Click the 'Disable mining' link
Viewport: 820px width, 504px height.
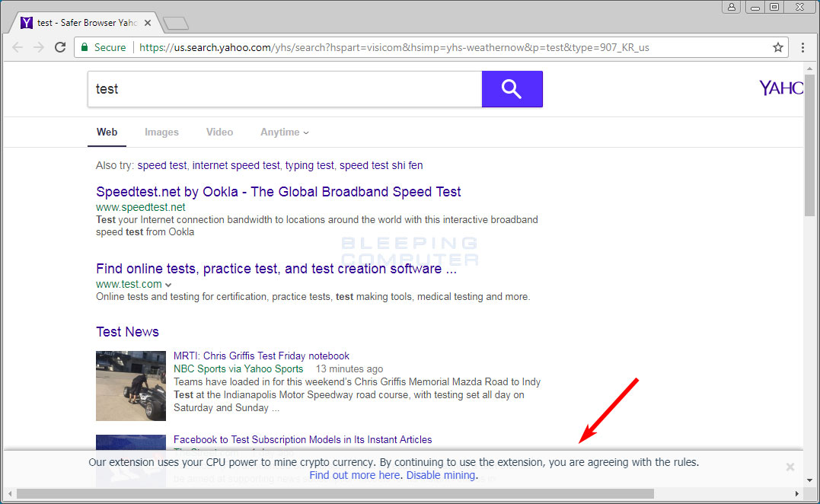pos(441,475)
